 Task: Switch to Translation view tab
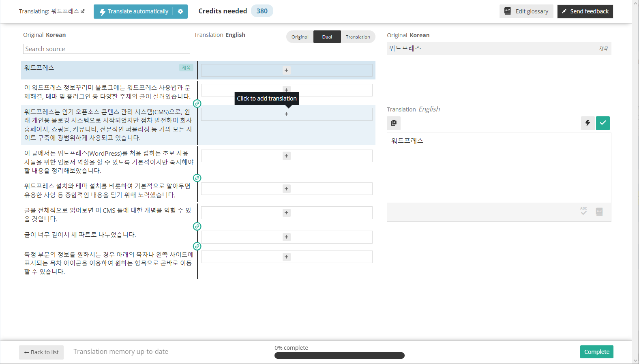(358, 37)
